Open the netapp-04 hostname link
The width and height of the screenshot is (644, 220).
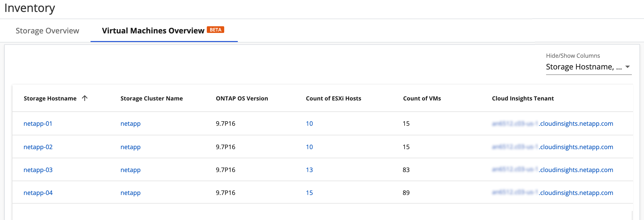(x=38, y=193)
